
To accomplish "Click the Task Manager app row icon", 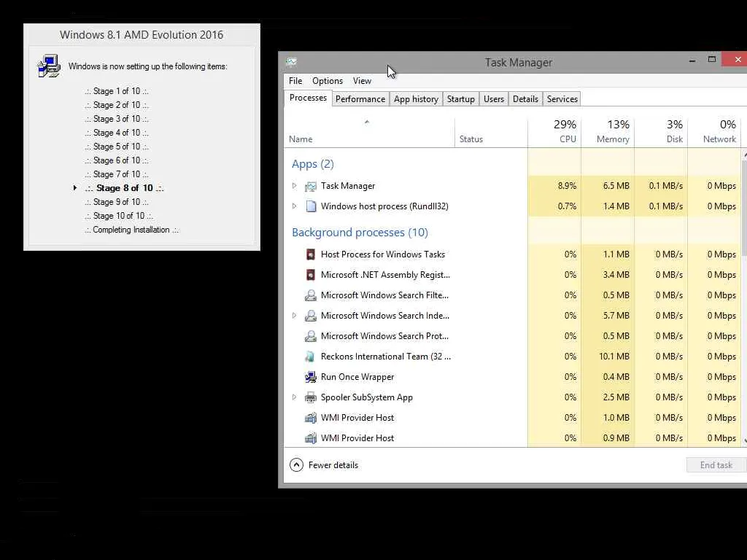I will (x=311, y=186).
